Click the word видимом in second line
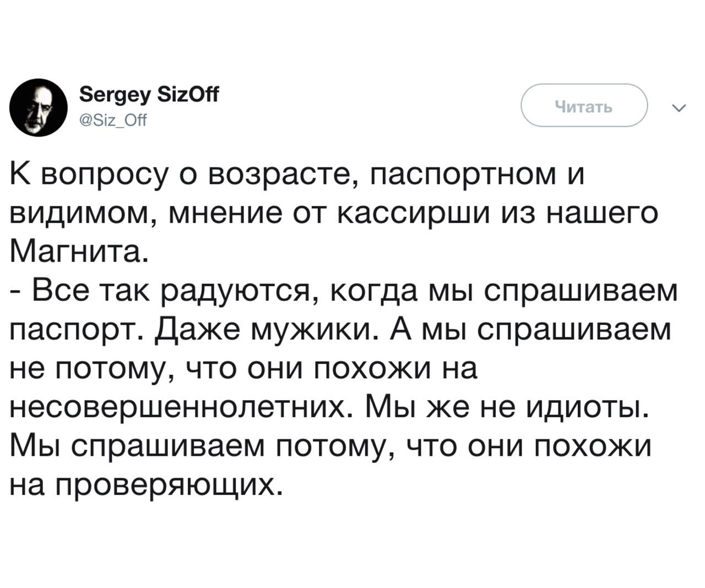This screenshot has height=588, width=705. pyautogui.click(x=75, y=213)
